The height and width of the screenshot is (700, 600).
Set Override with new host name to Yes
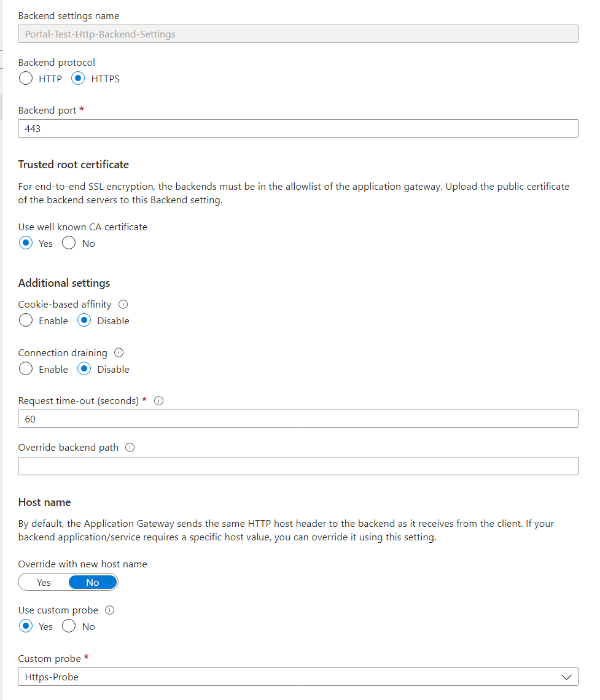point(44,583)
